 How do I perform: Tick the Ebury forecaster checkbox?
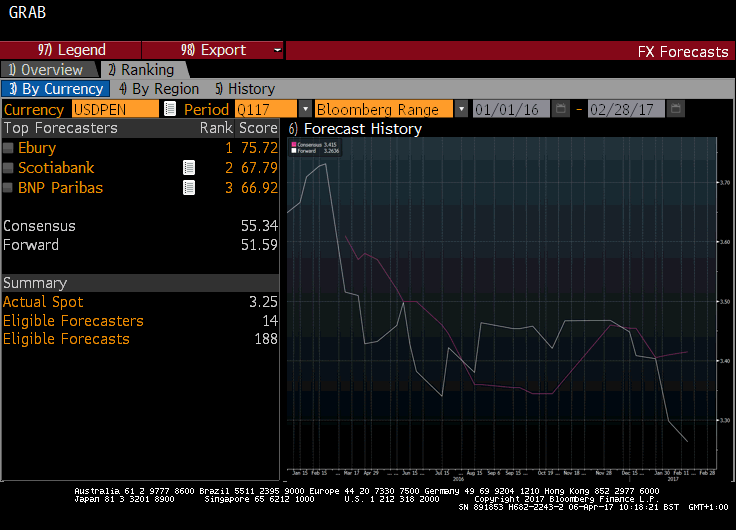(8, 148)
